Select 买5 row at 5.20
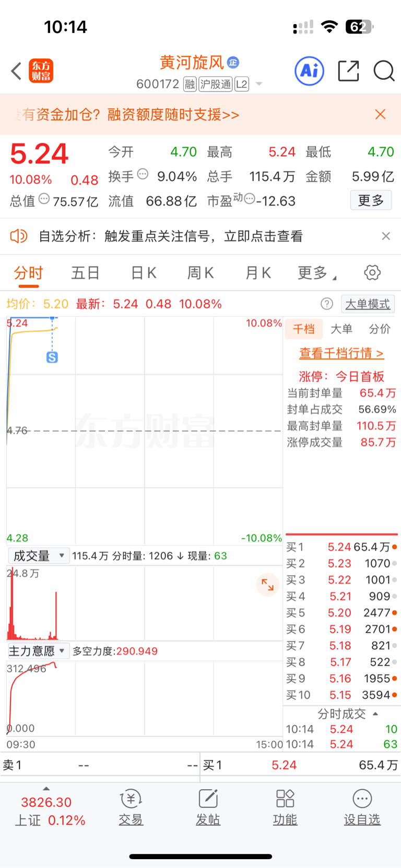 [341, 613]
